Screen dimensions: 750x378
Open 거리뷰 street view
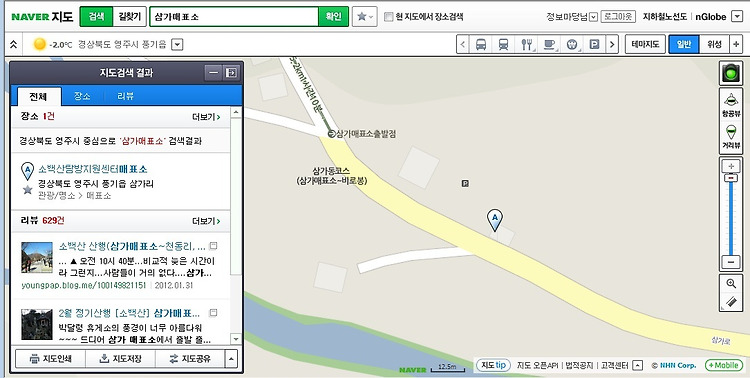(731, 136)
